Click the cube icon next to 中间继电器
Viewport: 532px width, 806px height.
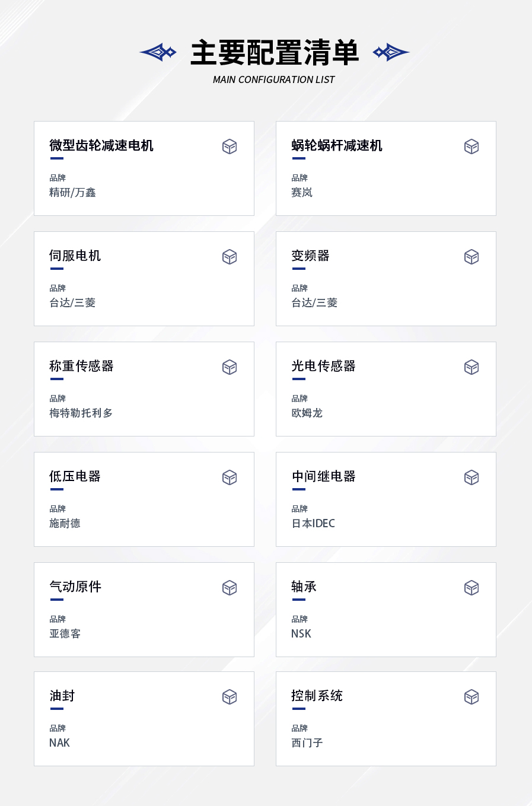pos(472,477)
